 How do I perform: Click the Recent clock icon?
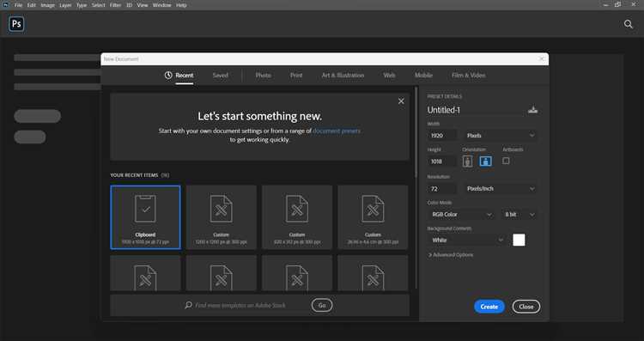(x=168, y=76)
